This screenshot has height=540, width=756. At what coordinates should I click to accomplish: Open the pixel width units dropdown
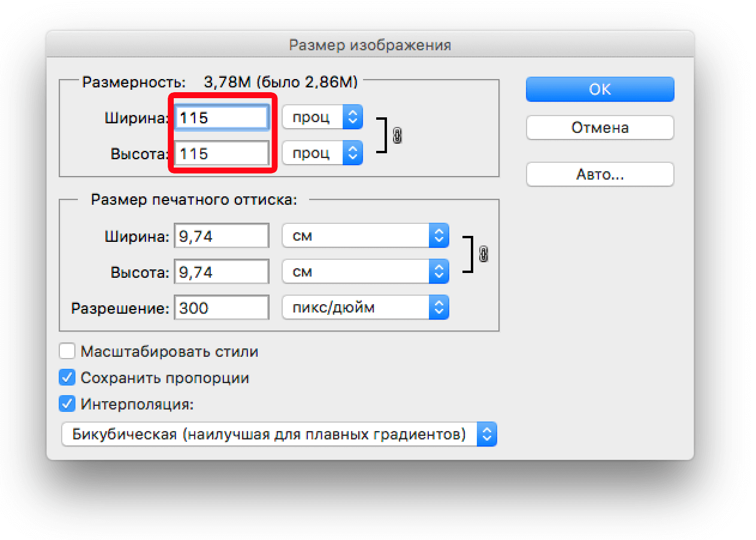322,117
